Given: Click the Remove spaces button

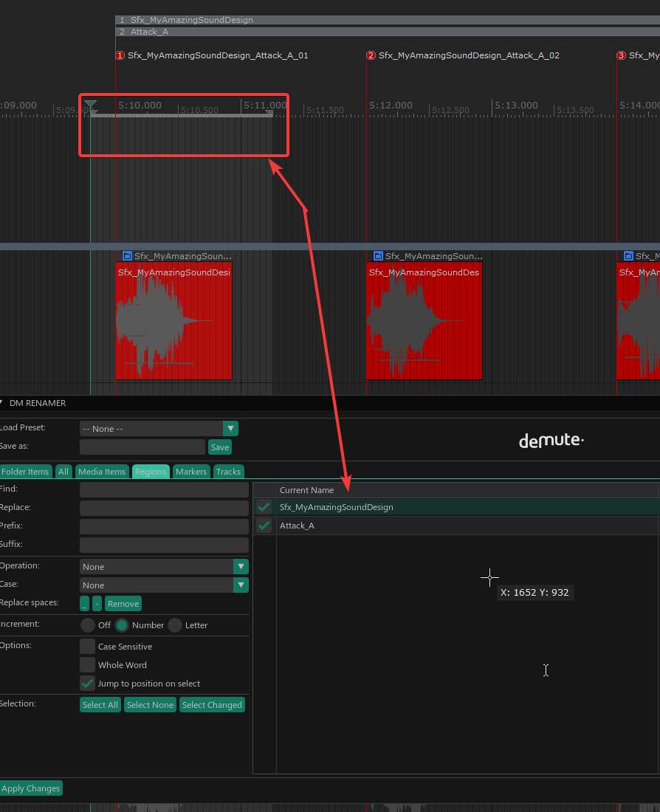Looking at the screenshot, I should coord(123,603).
